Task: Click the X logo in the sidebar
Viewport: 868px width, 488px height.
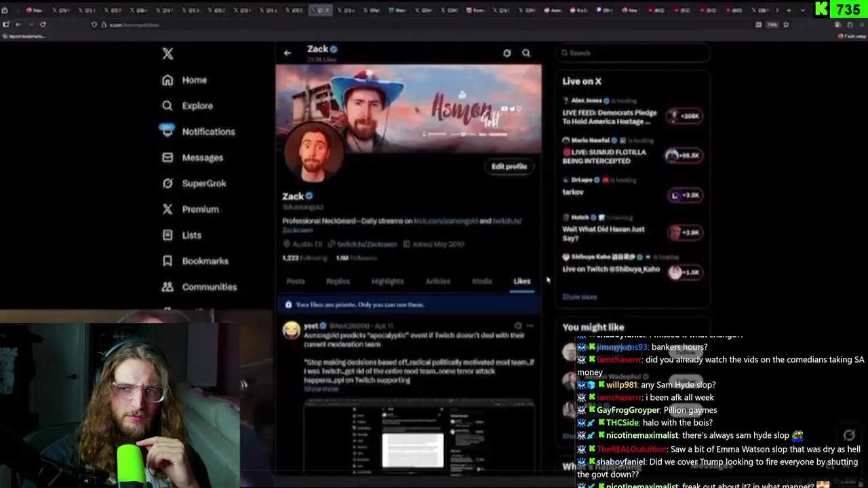Action: 167,54
